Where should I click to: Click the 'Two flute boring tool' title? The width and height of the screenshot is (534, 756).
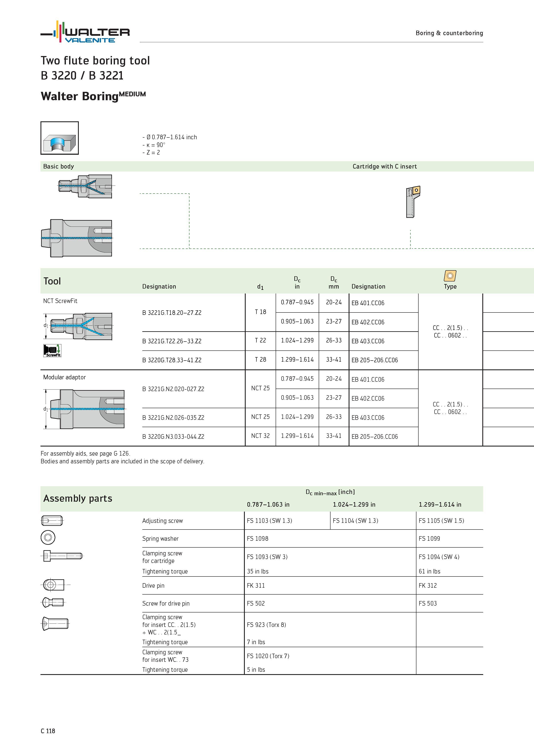95,61
